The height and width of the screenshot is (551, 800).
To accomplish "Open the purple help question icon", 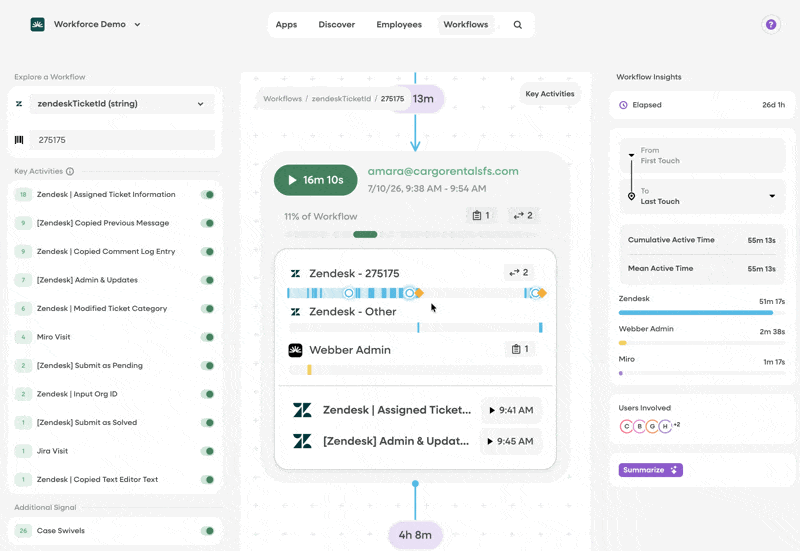I will pyautogui.click(x=771, y=24).
